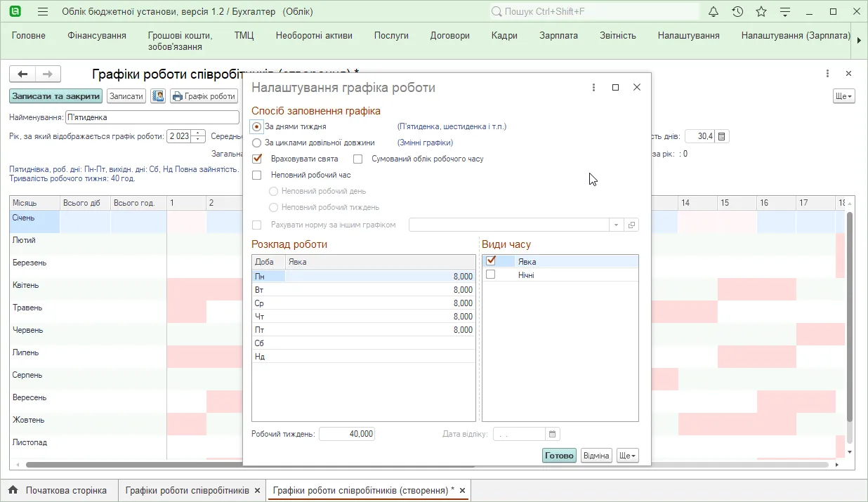Confirm with the Готово button
Screen dimensions: 868x502
click(x=559, y=456)
